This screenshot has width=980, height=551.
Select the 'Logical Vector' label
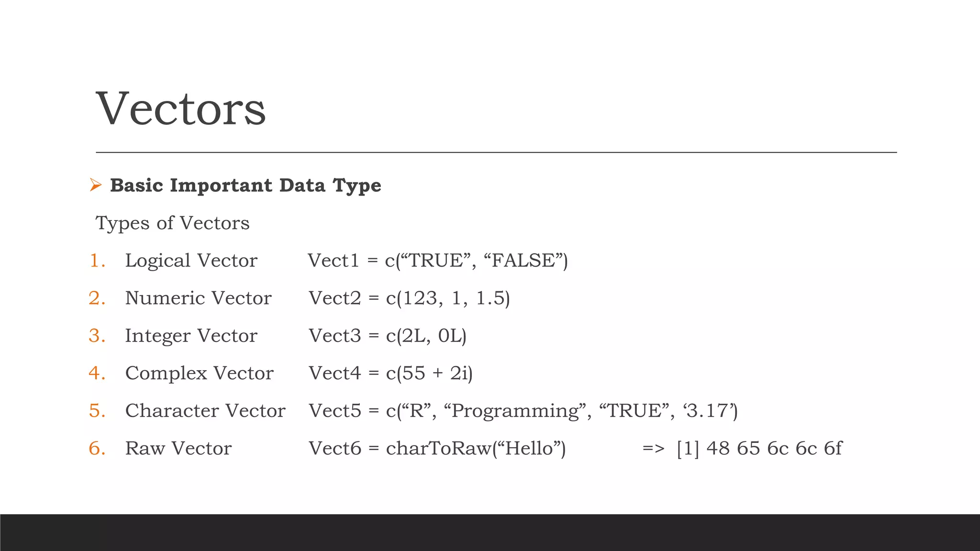[191, 261]
